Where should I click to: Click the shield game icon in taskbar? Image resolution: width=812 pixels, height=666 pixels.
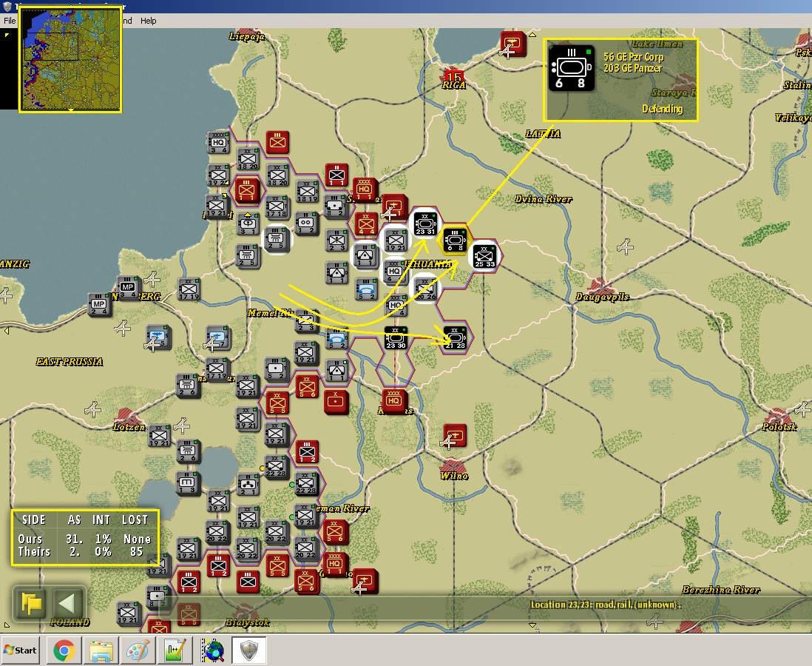click(249, 650)
